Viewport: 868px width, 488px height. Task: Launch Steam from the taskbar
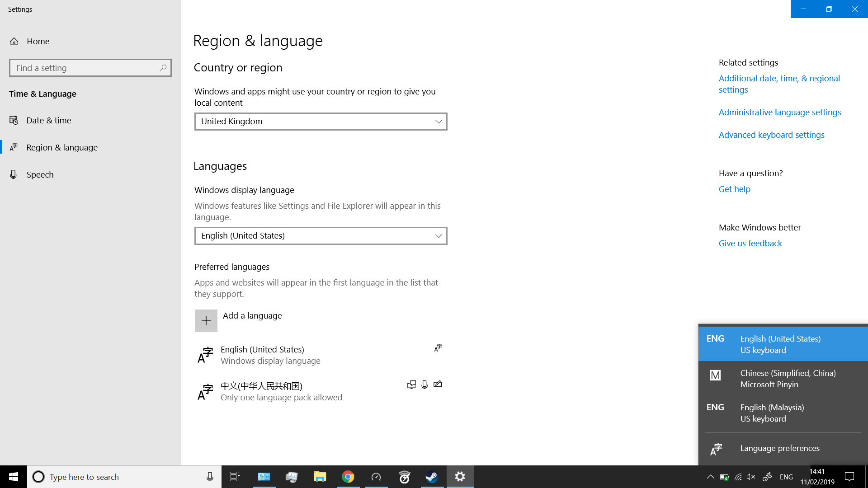(432, 477)
